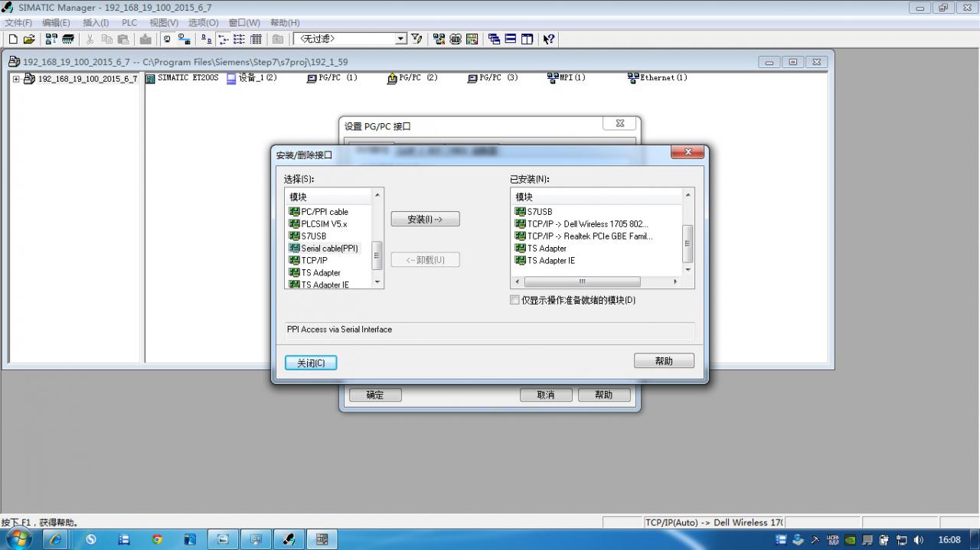980x550 pixels.
Task: Switch to list view icon
Action: tap(239, 39)
